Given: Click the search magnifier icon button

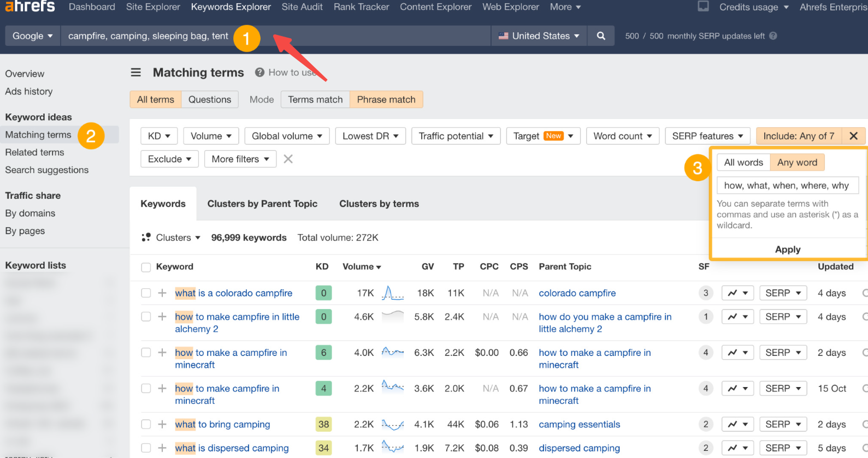Looking at the screenshot, I should click(x=601, y=36).
